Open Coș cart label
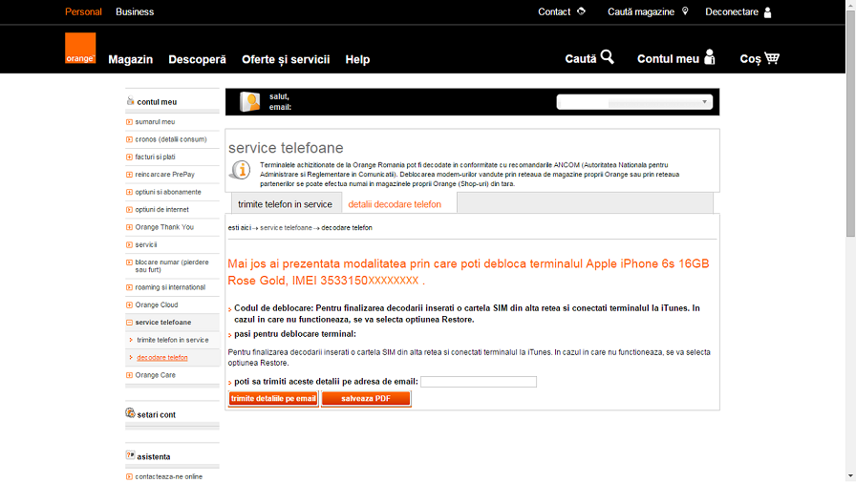This screenshot has height=504, width=856. click(x=750, y=59)
